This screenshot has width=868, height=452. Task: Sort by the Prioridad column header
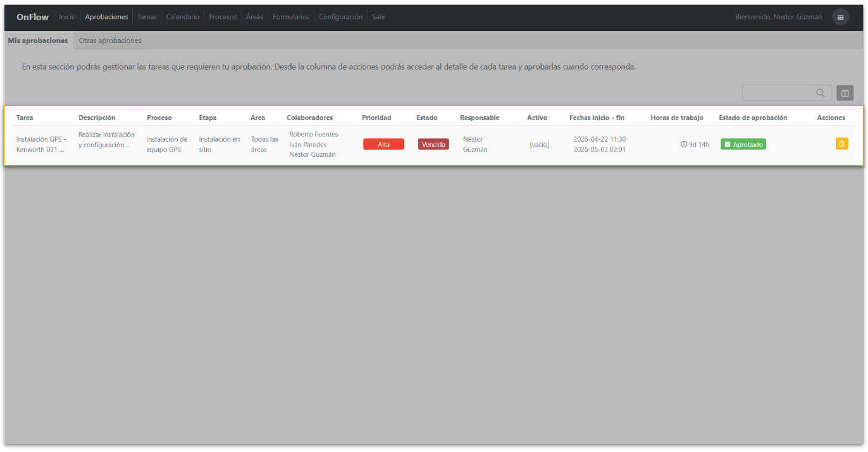(376, 118)
